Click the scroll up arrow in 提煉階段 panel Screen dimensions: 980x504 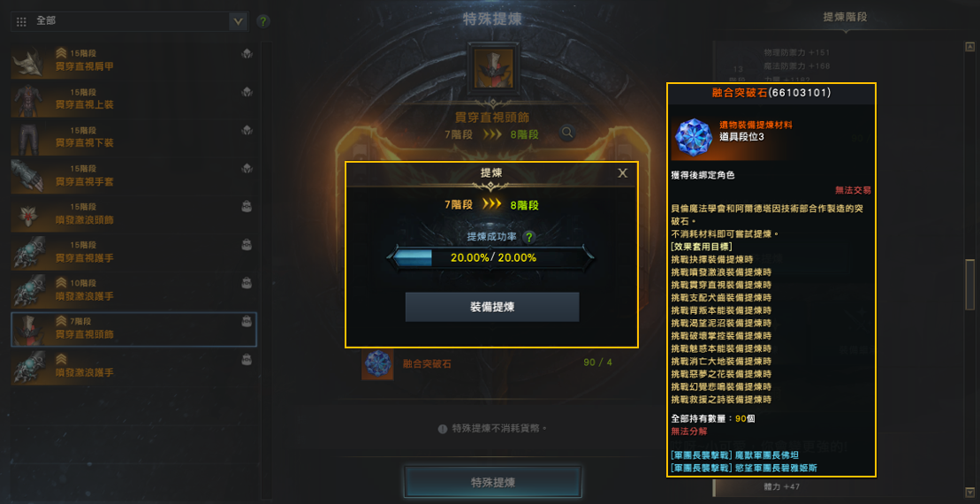(969, 46)
